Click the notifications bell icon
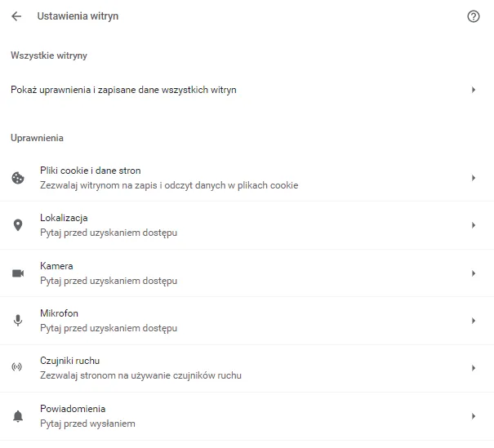The width and height of the screenshot is (494, 448). 18,416
